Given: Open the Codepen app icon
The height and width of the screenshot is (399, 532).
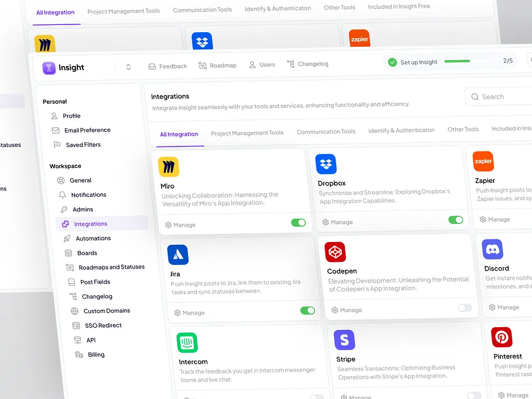Looking at the screenshot, I should [x=335, y=252].
